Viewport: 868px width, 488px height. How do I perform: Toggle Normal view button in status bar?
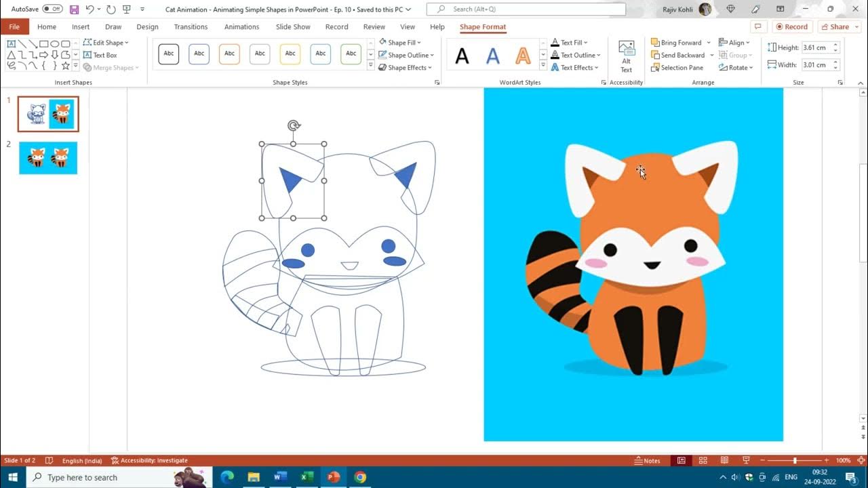(x=682, y=460)
